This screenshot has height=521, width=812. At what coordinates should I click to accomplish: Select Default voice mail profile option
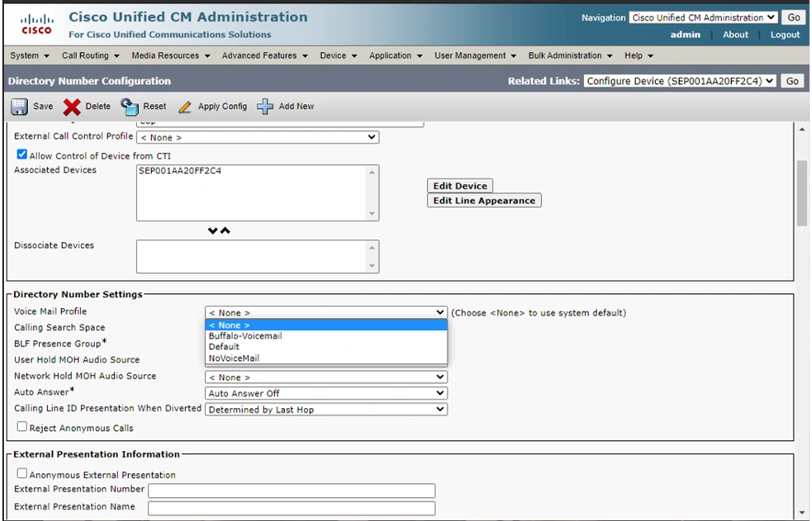[x=326, y=347]
